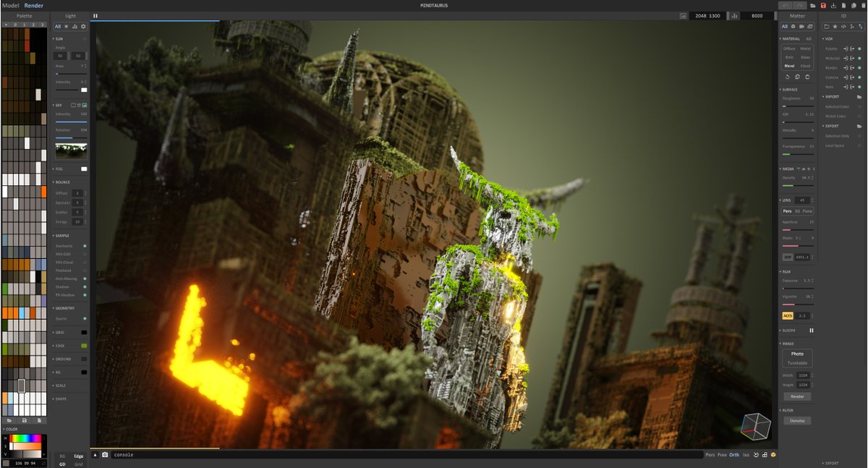Choose the Photo panel option
Screen dimensions: 868x468
point(797,354)
